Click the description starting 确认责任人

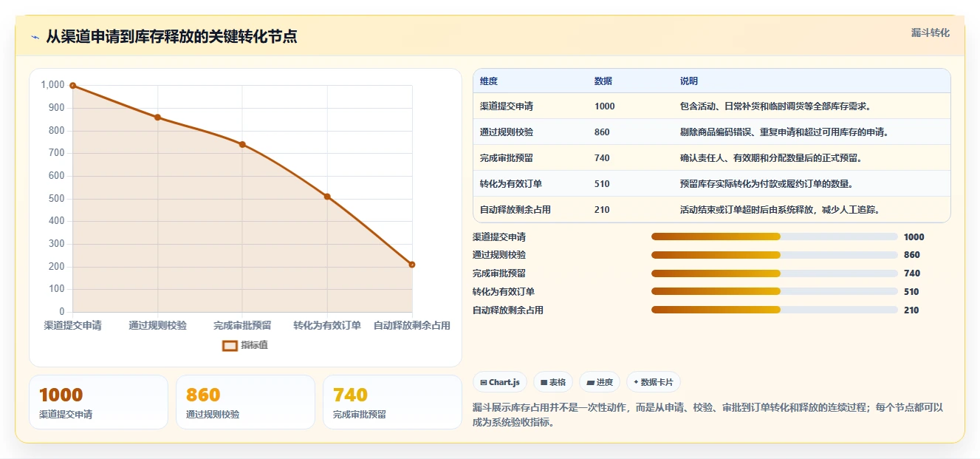772,158
